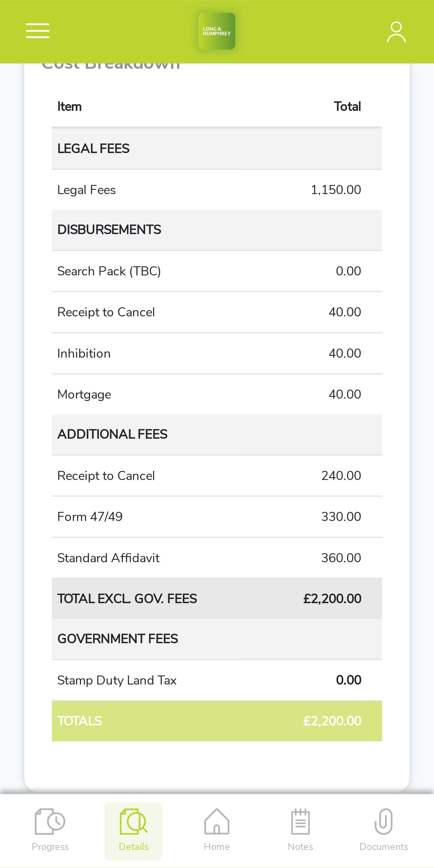Screen dimensions: 434x868
Task: Tap the TOTAL EXCL. GOV. FEES row
Action: coord(217,599)
